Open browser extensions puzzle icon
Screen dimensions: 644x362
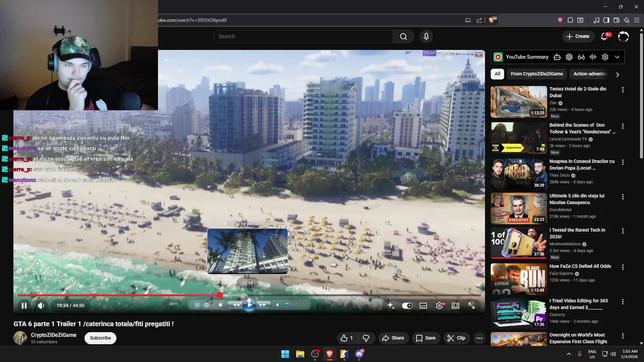click(x=570, y=20)
